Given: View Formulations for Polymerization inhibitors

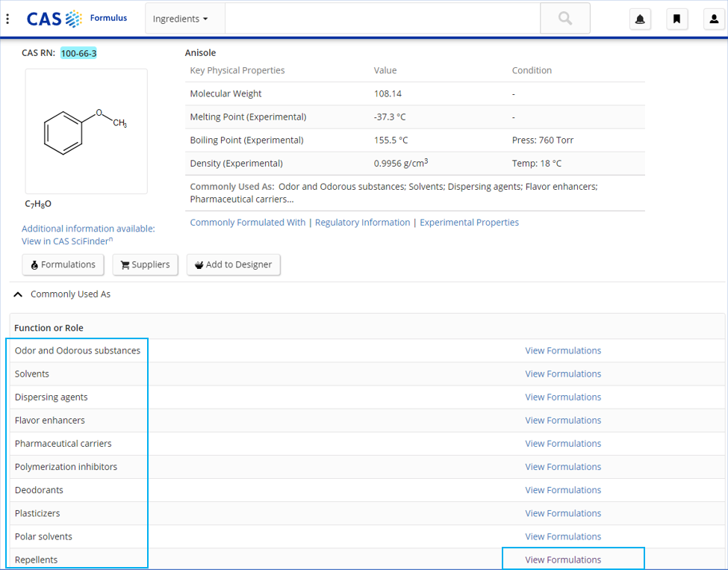Looking at the screenshot, I should pos(563,466).
